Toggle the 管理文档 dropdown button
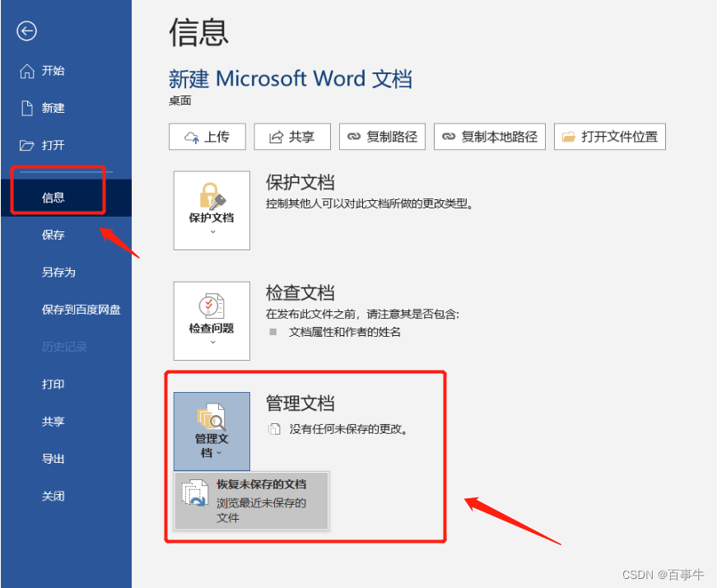 [212, 432]
